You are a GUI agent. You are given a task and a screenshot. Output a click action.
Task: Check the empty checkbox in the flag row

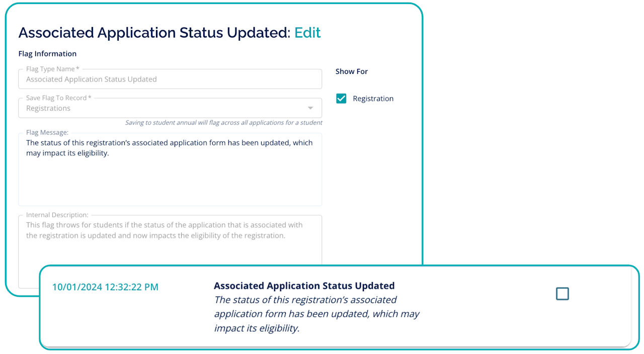[x=562, y=294]
